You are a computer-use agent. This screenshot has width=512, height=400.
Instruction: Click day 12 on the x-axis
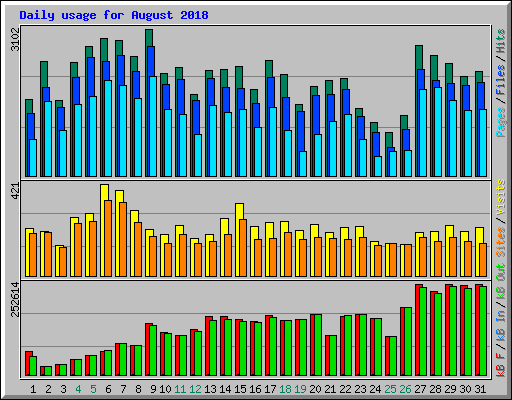click(195, 389)
